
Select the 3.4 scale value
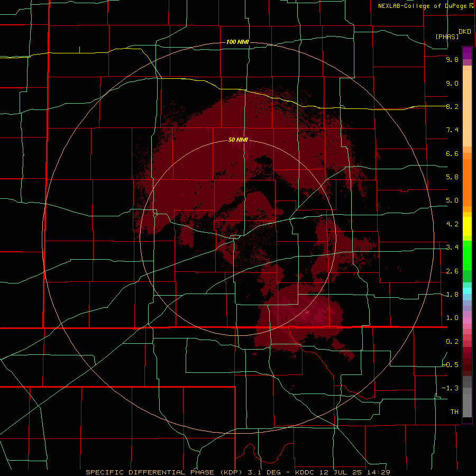[452, 248]
